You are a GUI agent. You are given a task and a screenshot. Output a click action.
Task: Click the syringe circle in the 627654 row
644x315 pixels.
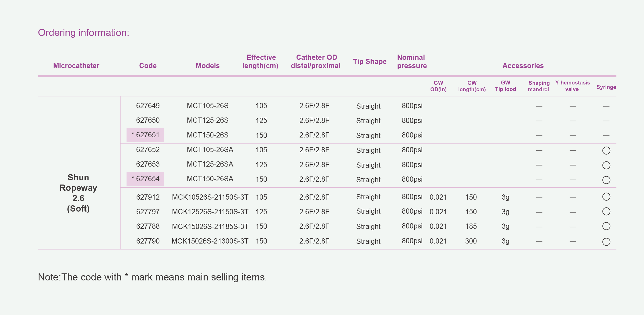click(606, 180)
